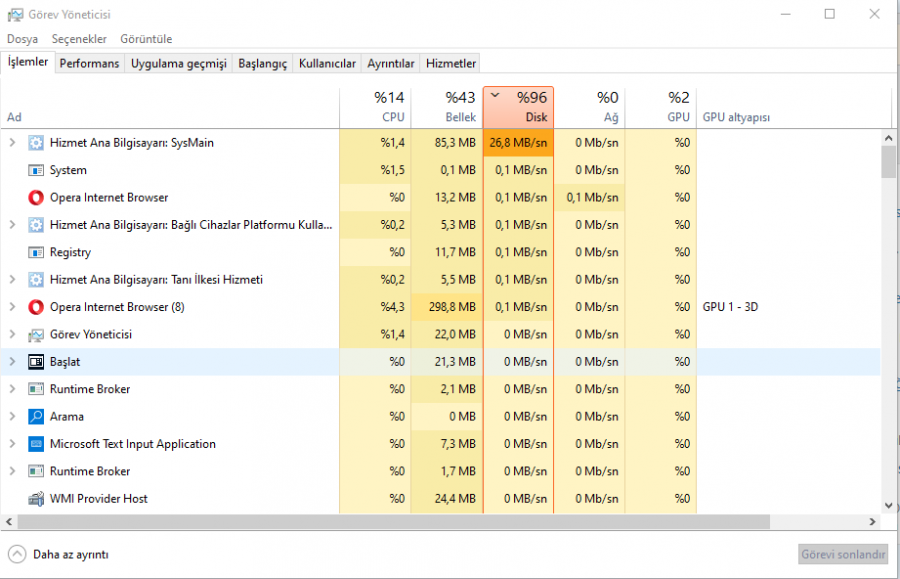Sort processes by the CPU column
Image resolution: width=900 pixels, height=579 pixels.
tap(375, 107)
